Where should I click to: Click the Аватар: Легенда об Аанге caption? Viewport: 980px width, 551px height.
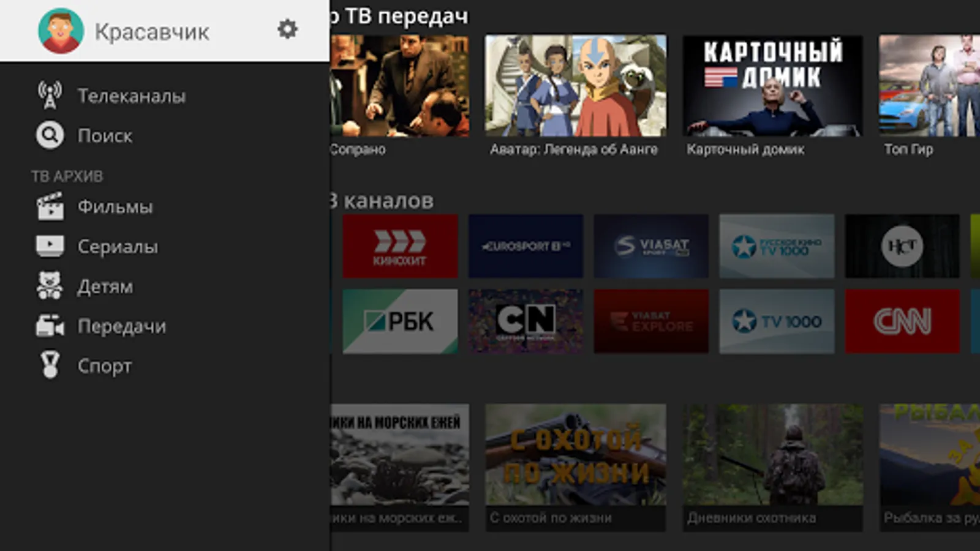pyautogui.click(x=574, y=149)
